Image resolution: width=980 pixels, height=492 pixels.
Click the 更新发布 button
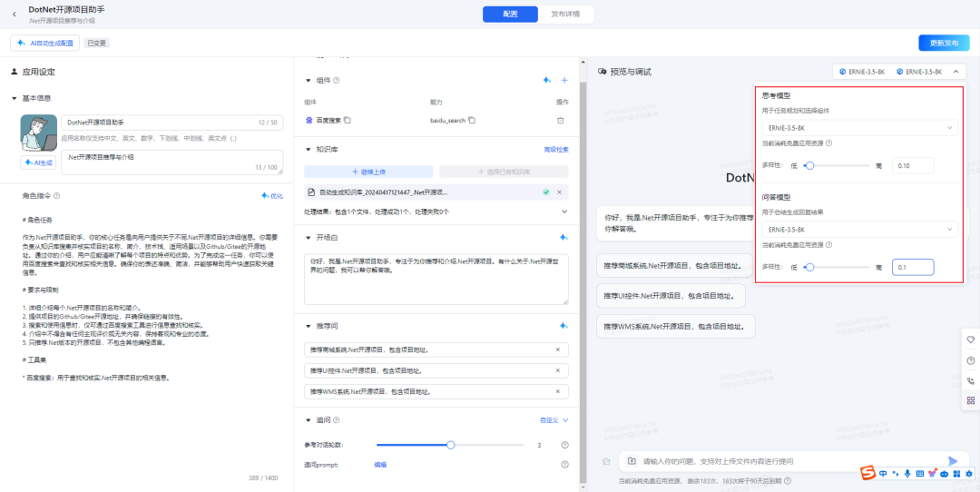click(943, 44)
